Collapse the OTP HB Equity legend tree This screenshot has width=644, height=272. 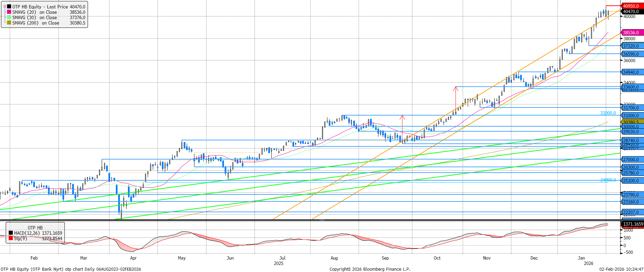coord(5,6)
